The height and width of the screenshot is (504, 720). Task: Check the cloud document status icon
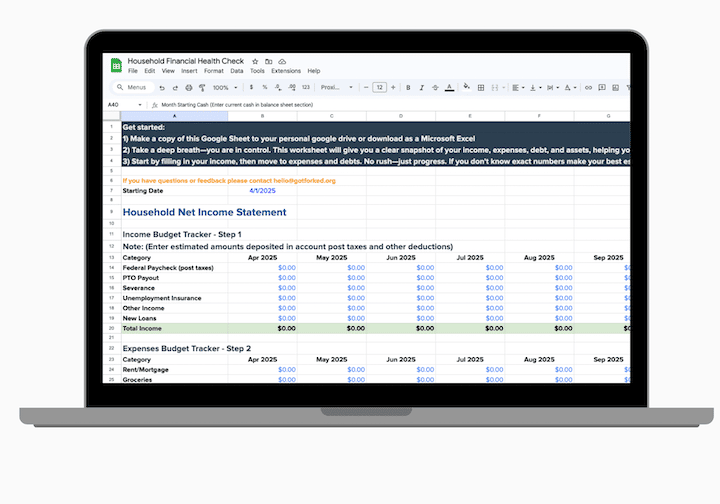pos(282,62)
